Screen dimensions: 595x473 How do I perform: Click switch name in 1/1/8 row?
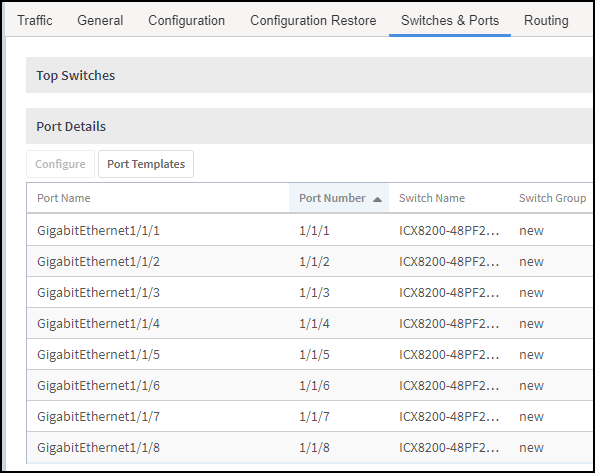coord(449,448)
